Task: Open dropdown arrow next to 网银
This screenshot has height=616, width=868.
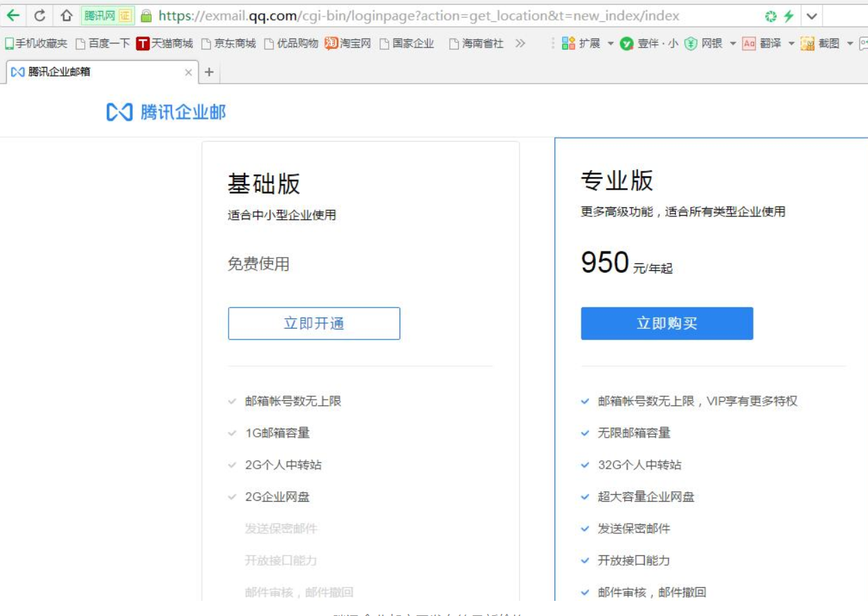Action: pos(733,43)
